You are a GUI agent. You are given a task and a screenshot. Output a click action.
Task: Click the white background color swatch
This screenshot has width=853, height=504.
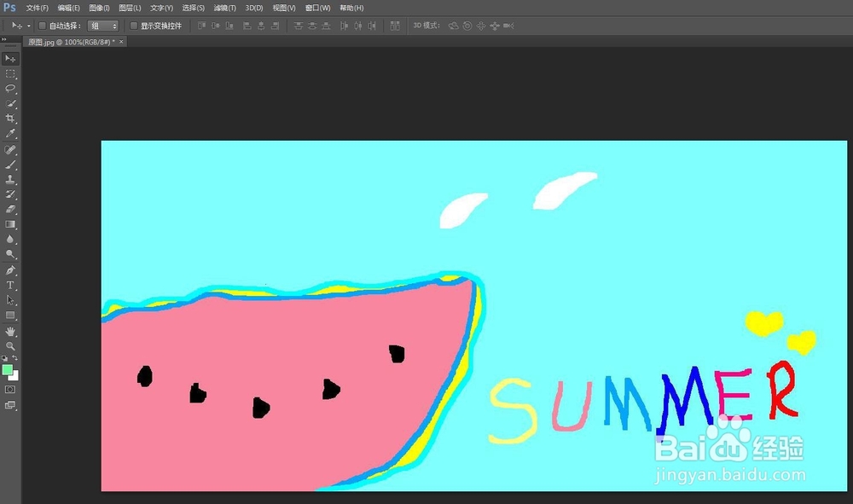click(x=15, y=376)
